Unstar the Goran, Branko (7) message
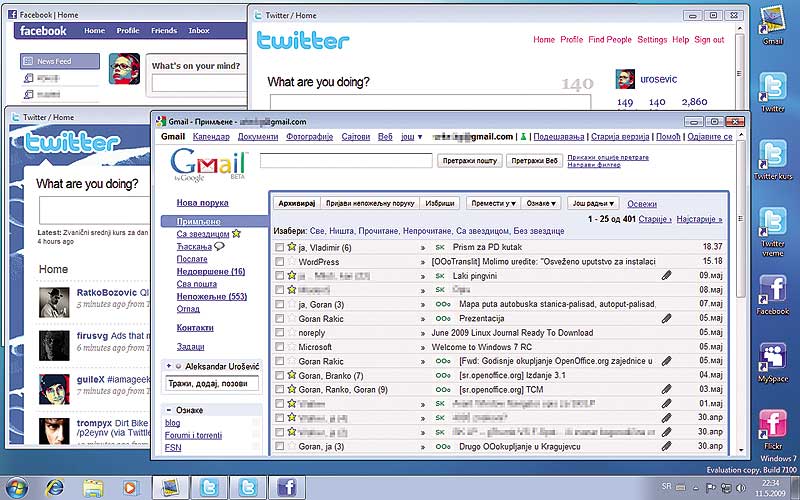The height and width of the screenshot is (500, 800). (x=291, y=374)
